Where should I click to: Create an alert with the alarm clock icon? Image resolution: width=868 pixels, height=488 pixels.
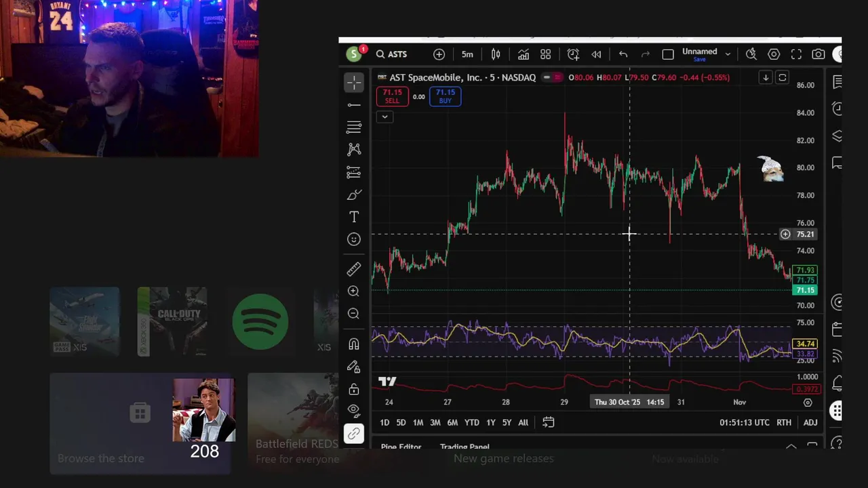pos(573,54)
